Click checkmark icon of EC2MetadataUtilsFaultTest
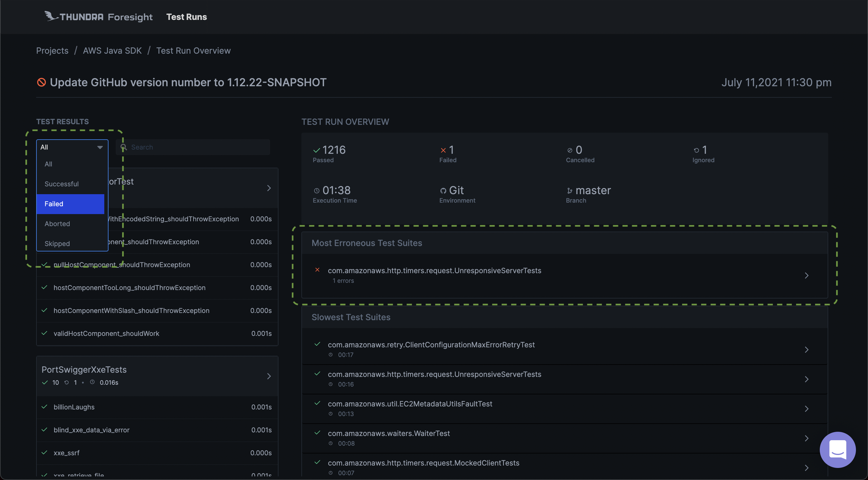Screen dimensions: 868x480 click(x=317, y=403)
